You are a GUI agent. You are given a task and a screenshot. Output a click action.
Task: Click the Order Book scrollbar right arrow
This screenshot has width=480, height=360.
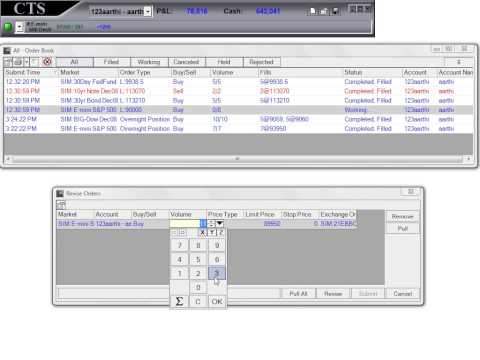pos(469,159)
